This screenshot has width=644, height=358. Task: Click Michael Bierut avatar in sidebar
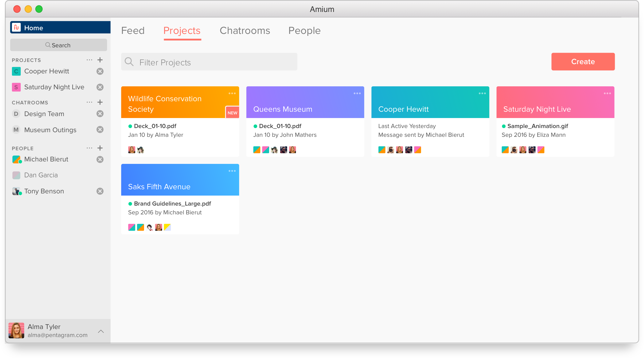pos(17,159)
